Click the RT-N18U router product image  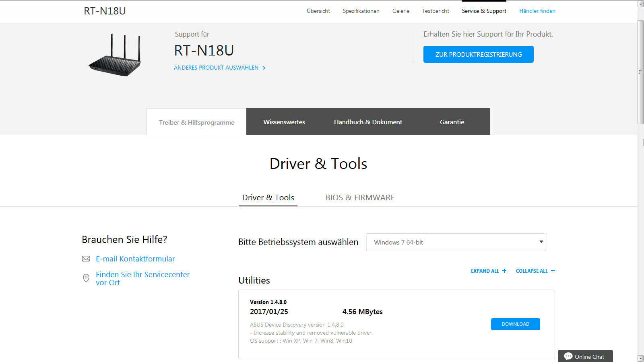point(115,55)
